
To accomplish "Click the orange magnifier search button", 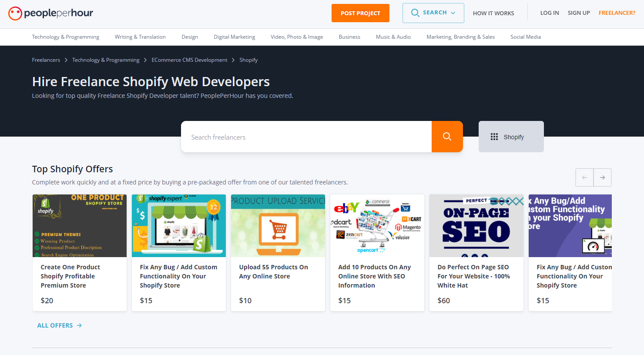I will point(447,137).
